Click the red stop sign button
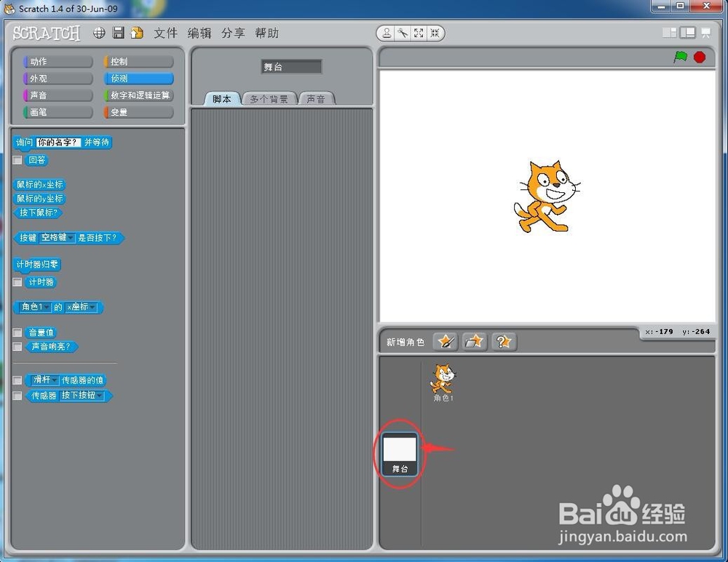 pyautogui.click(x=700, y=57)
